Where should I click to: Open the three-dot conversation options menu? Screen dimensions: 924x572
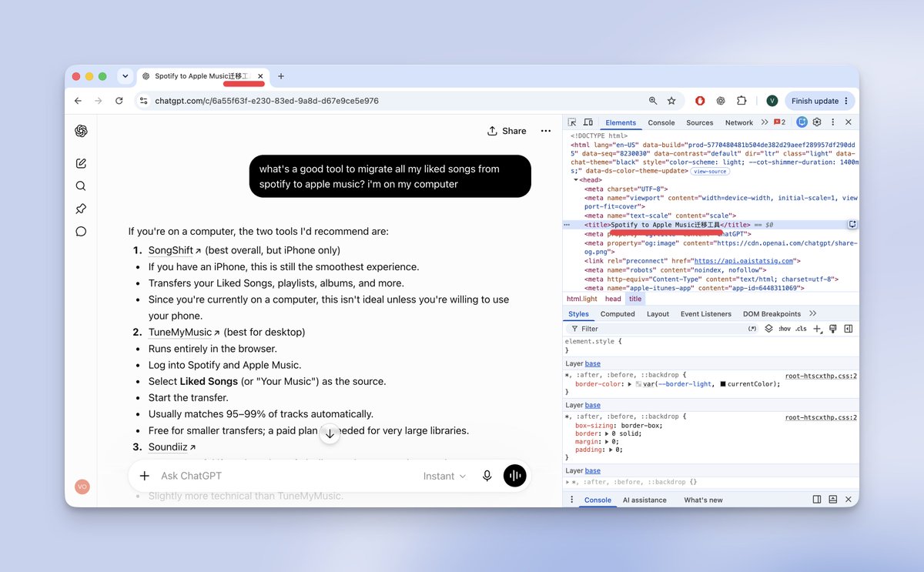click(546, 131)
